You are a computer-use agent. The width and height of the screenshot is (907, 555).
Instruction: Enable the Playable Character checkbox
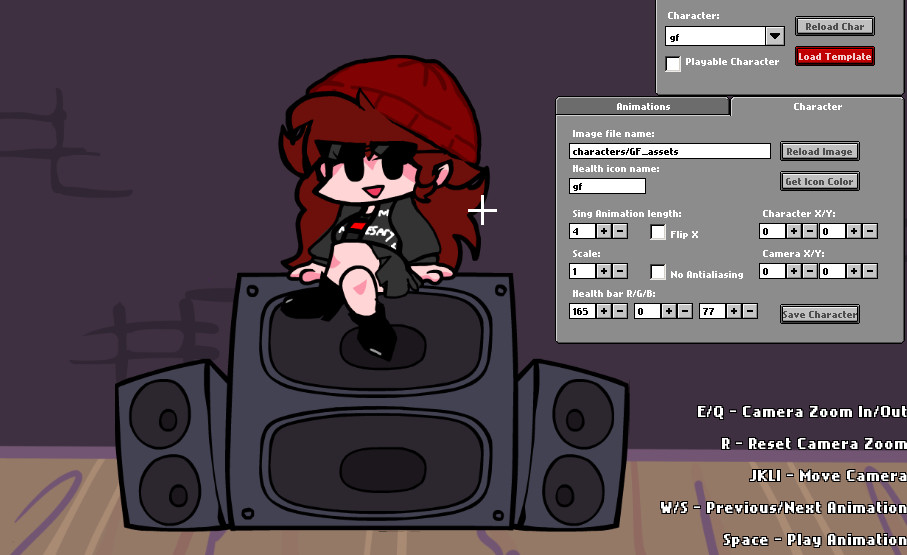point(673,63)
